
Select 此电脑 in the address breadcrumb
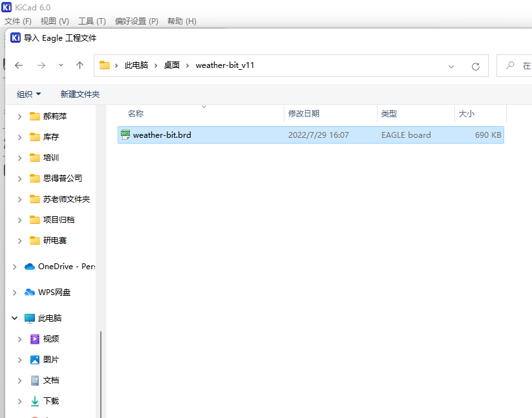(136, 65)
